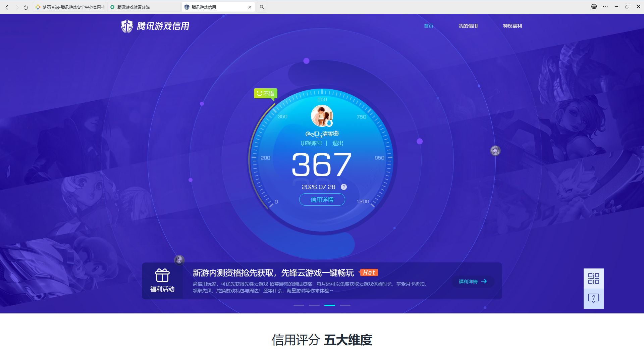Viewport: 644px width, 349px height.
Task: Switch to the 处罚查询-腾讯游戏安全中心 tab
Action: [x=69, y=7]
